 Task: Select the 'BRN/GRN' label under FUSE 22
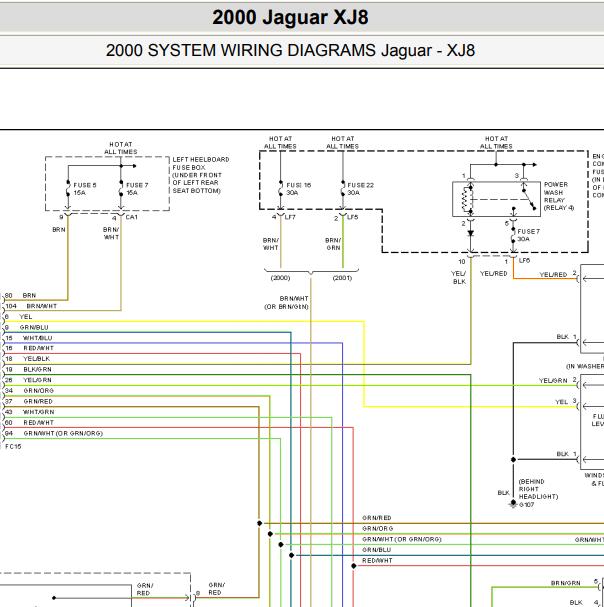pos(333,244)
